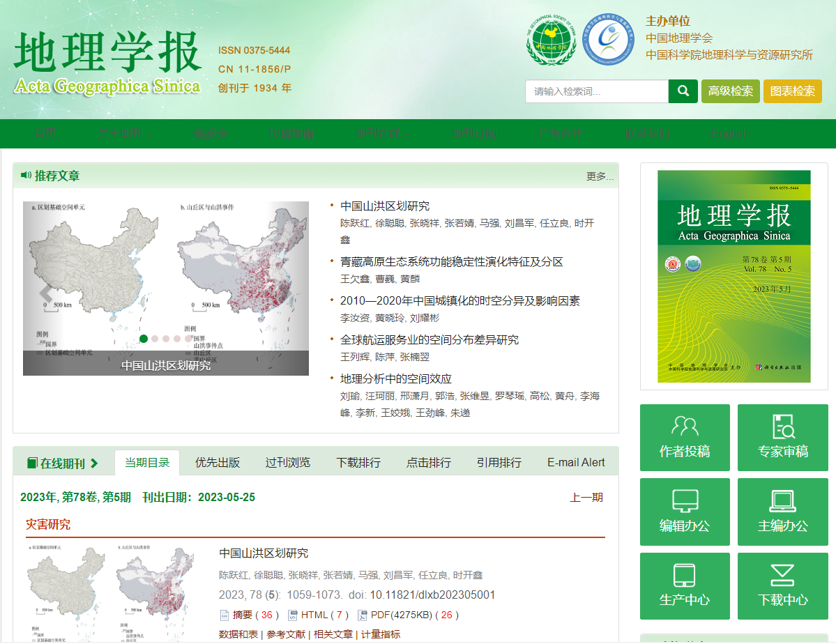This screenshot has width=836, height=644.
Task: Click the 中国地理学会 round logo
Action: [x=551, y=39]
